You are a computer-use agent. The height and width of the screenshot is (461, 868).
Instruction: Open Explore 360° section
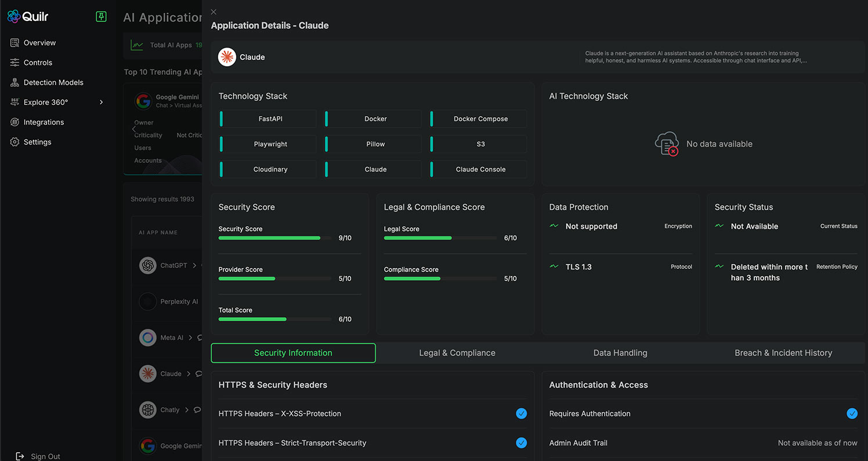46,102
